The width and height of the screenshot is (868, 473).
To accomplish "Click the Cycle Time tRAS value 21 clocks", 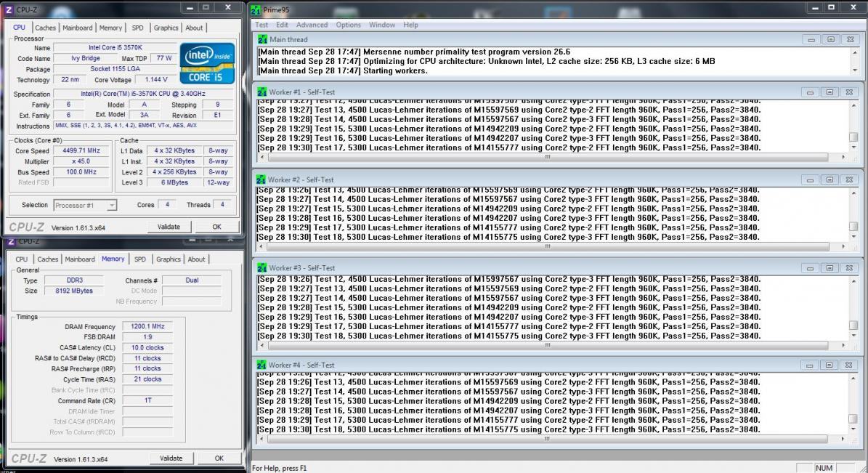I will (x=147, y=379).
